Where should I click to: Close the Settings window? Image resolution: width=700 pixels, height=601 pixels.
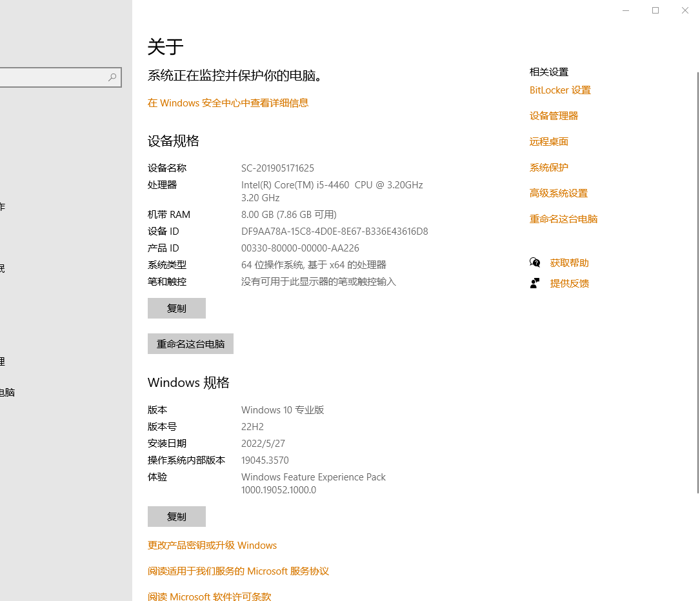pyautogui.click(x=685, y=10)
